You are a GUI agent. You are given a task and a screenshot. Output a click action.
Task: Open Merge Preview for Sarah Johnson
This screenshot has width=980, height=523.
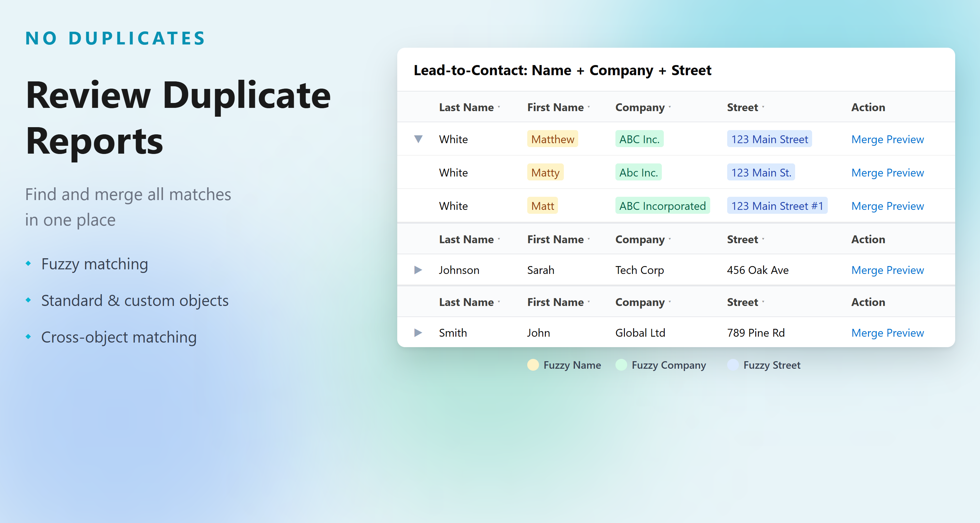click(887, 270)
